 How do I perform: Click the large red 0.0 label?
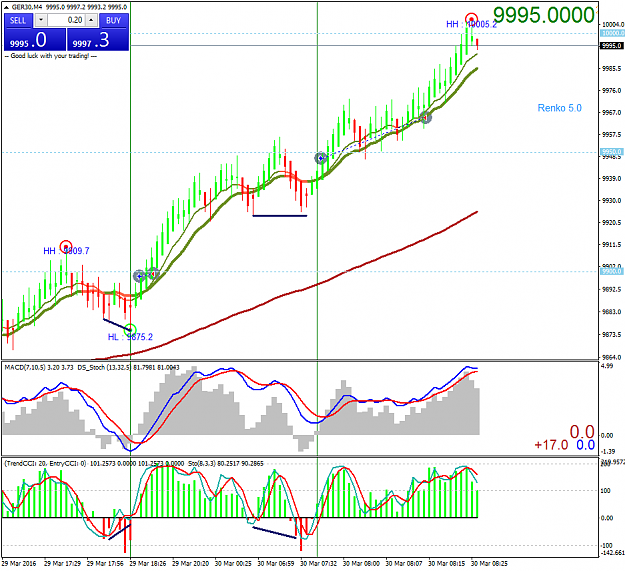[x=582, y=432]
